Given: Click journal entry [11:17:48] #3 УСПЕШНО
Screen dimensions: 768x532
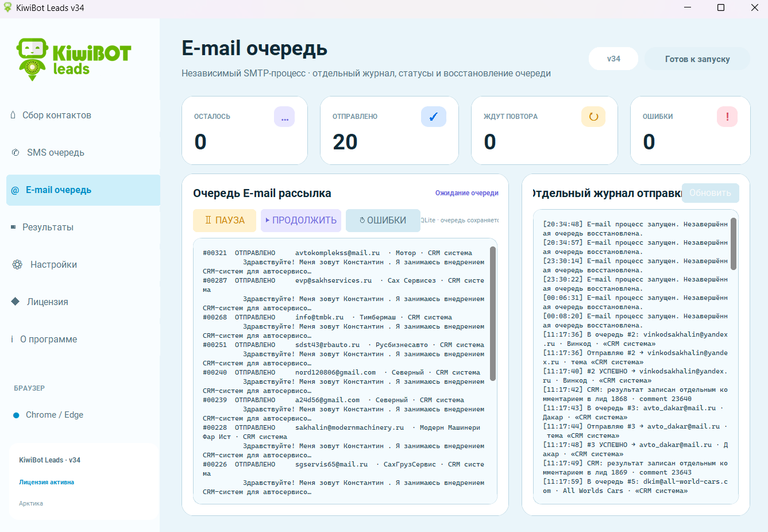Looking at the screenshot, I should [635, 449].
